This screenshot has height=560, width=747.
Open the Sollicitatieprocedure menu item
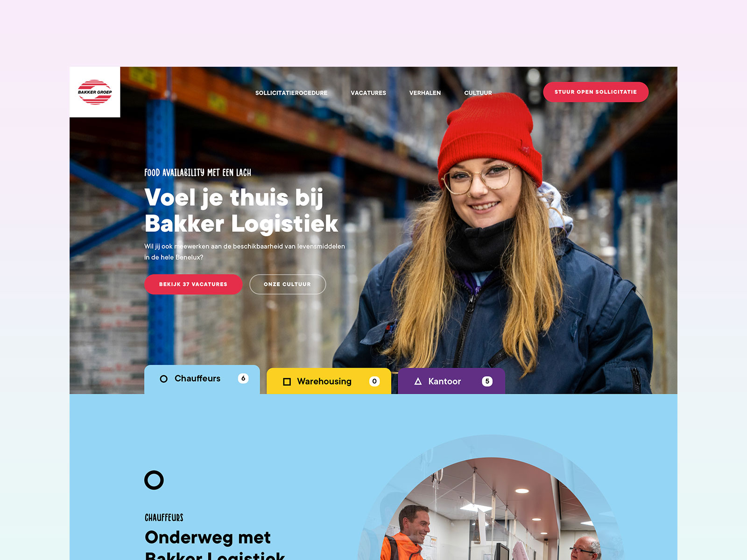click(x=291, y=93)
